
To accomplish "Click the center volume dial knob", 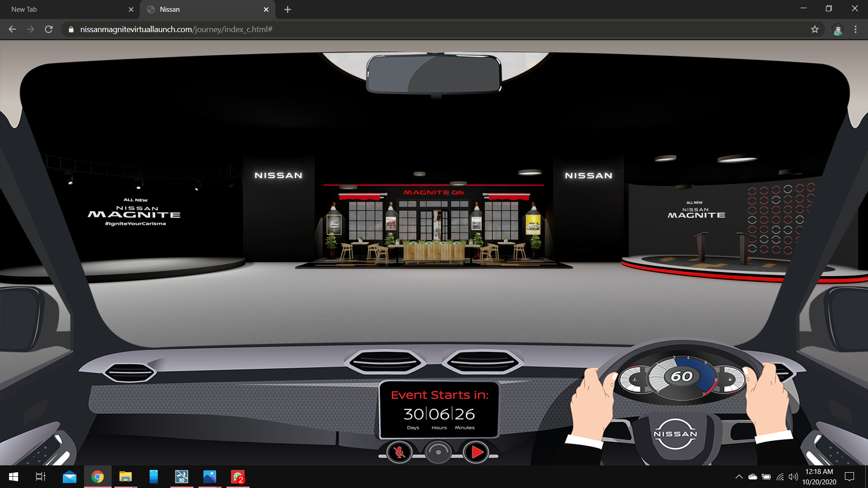I will tap(438, 452).
